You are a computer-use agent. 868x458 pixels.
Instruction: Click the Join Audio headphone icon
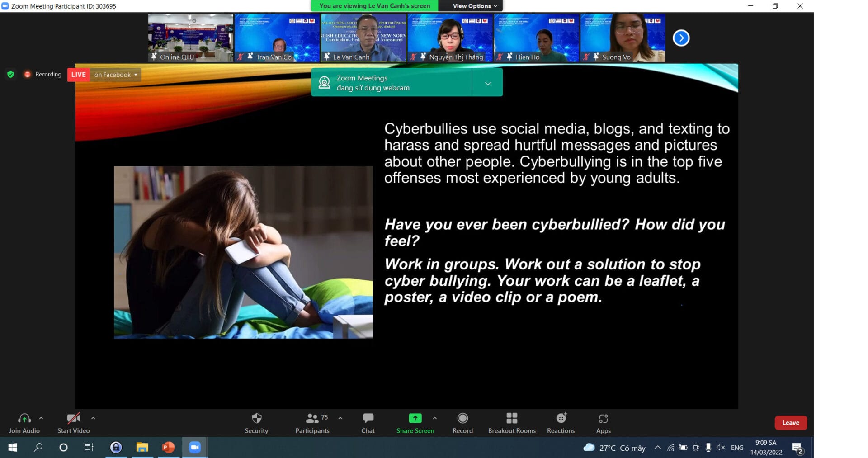coord(24,419)
